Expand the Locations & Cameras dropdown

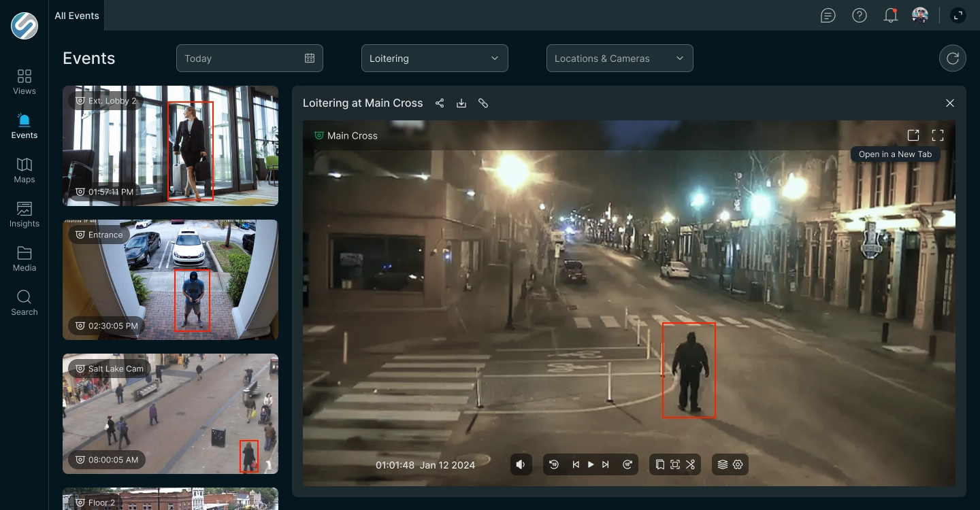tap(620, 58)
